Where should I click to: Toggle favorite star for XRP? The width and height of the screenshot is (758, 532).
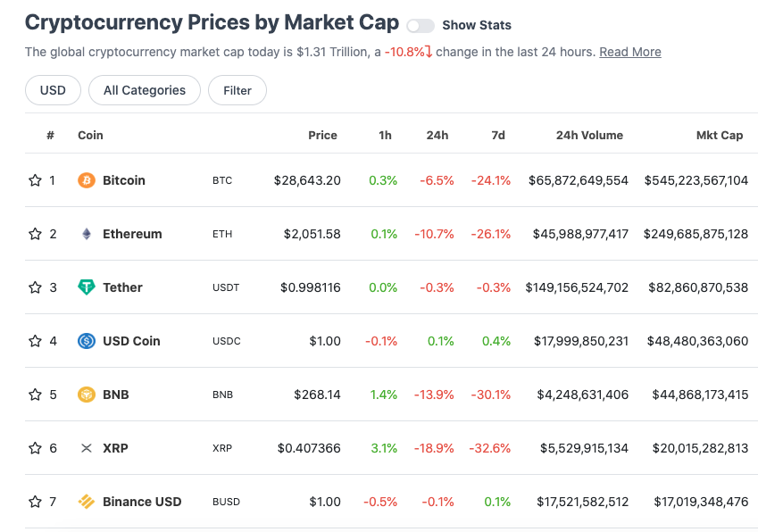pyautogui.click(x=36, y=448)
